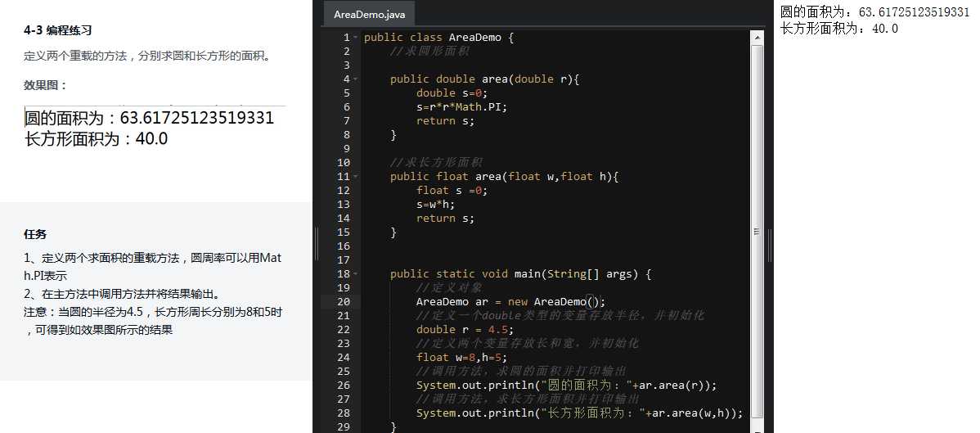Select the AreaDemo.java editor tab
This screenshot has width=980, height=433.
pyautogui.click(x=369, y=15)
